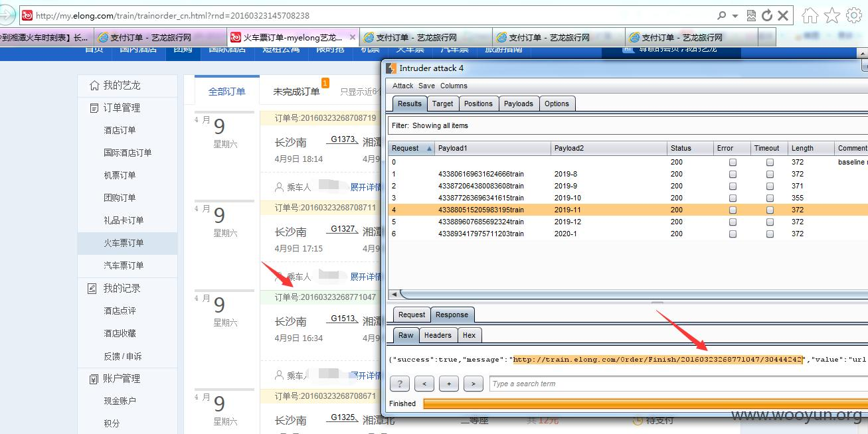
Task: Show the Hex view of response
Action: pos(469,335)
